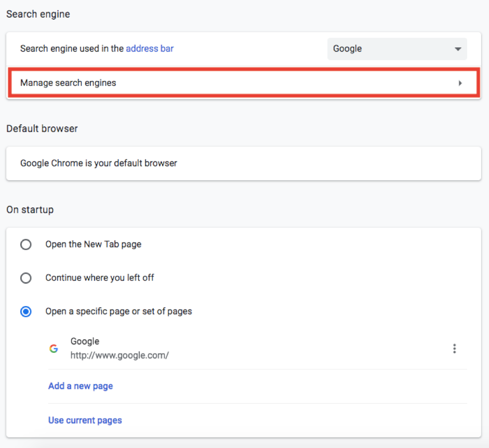This screenshot has width=489, height=448.
Task: Click the 'On startup' section heading
Action: (30, 210)
